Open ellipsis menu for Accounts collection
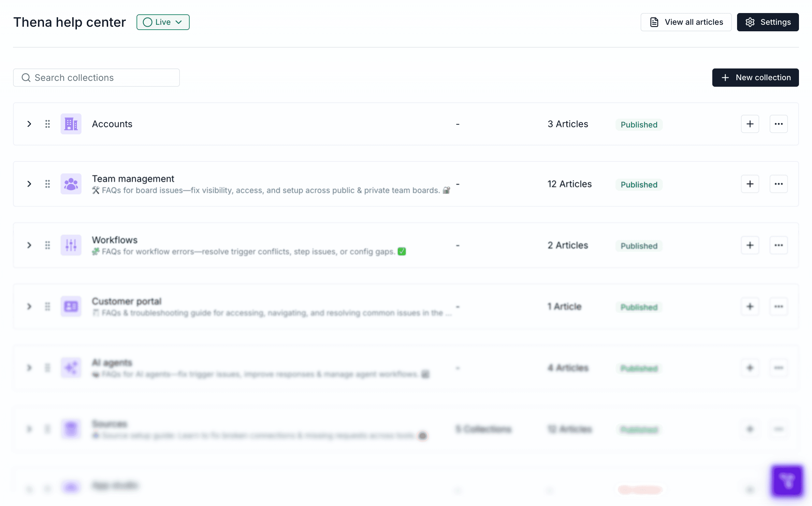 tap(778, 124)
